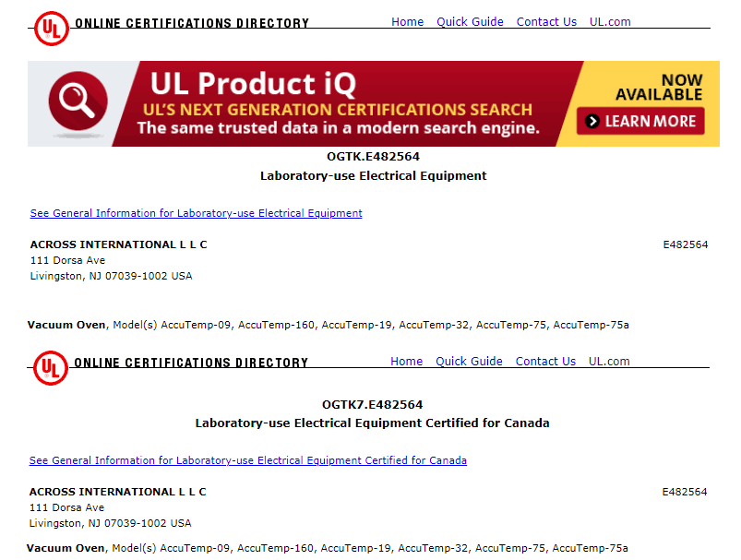Viewport: 741px width, 560px height.
Task: Open Contact Us in the upper header
Action: (546, 22)
